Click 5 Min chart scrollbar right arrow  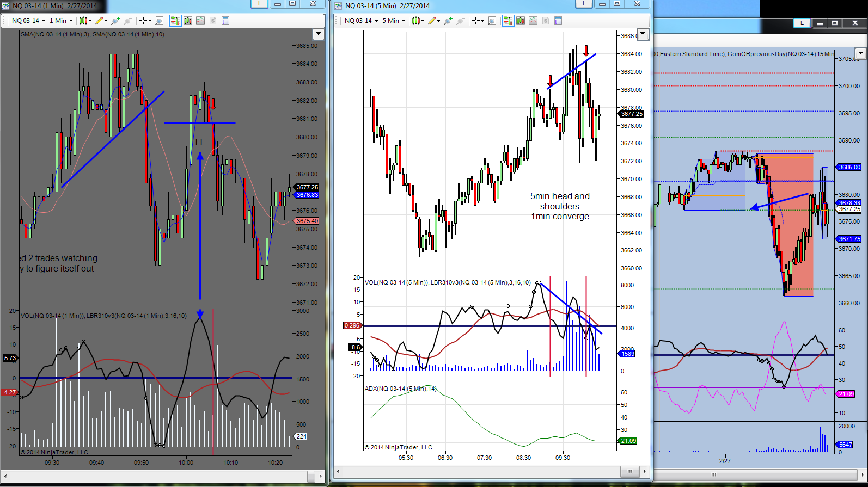(x=645, y=471)
